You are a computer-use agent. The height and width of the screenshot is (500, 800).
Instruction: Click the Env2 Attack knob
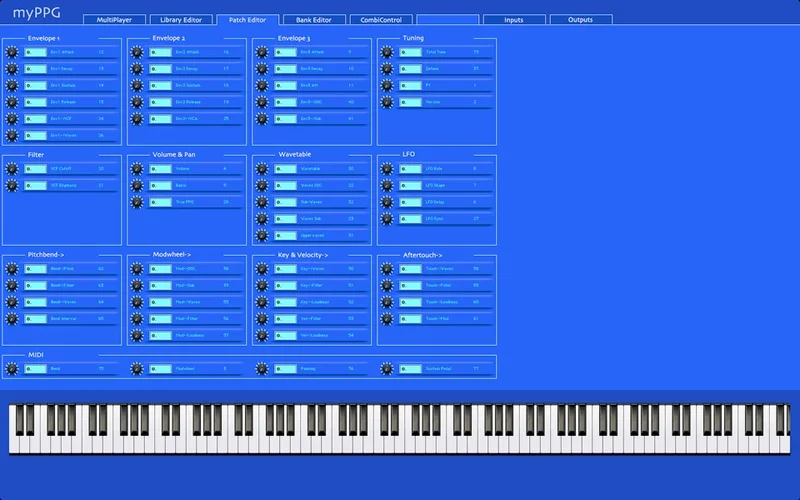pyautogui.click(x=137, y=52)
